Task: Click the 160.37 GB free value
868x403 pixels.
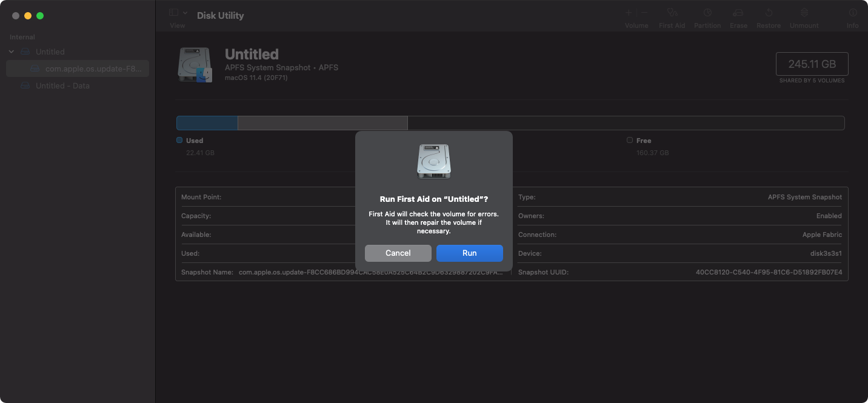Action: [x=653, y=153]
